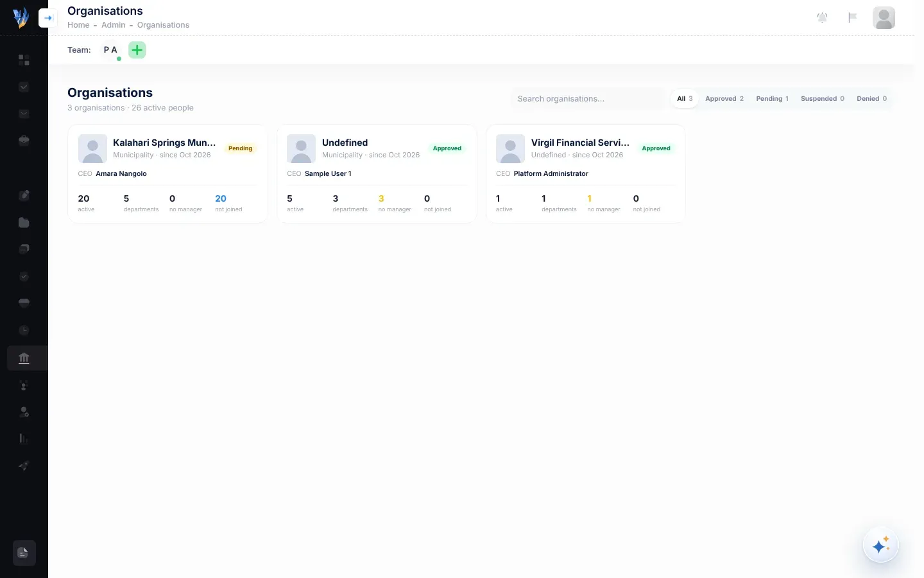This screenshot has height=578, width=924.
Task: Select the All filter tab
Action: click(x=685, y=99)
